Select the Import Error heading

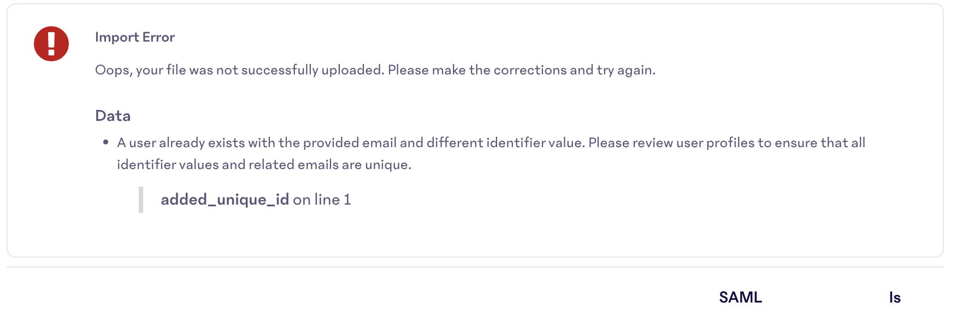pos(135,37)
